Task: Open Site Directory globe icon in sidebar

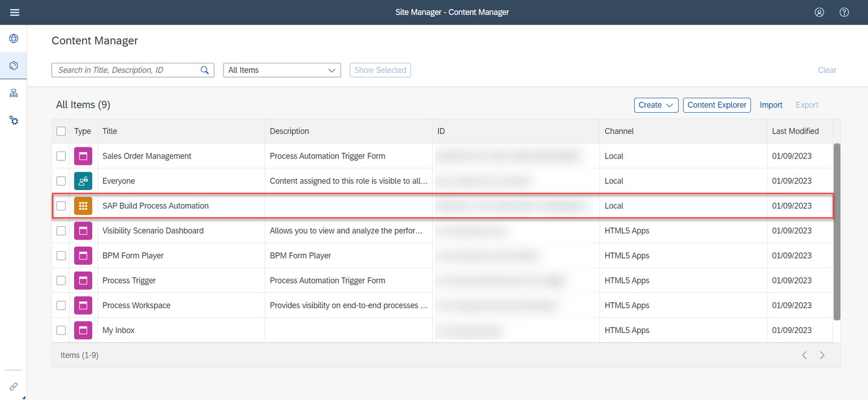Action: [13, 39]
